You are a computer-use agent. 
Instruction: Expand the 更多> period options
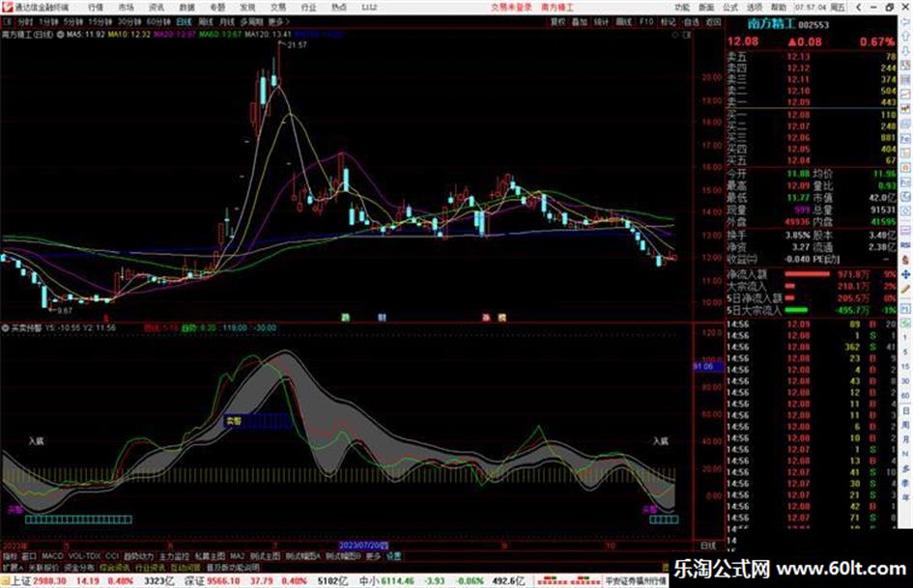(278, 21)
